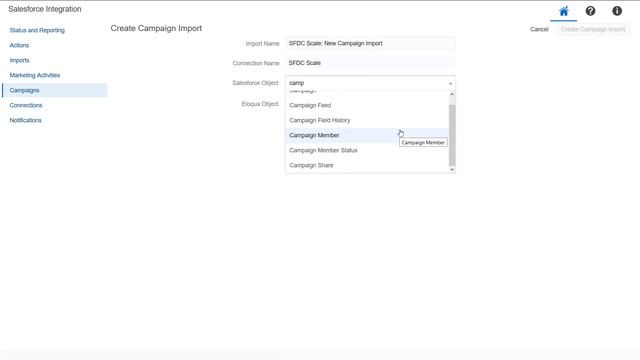Image resolution: width=640 pixels, height=360 pixels.
Task: Choose Campaign Field History option
Action: coord(367,120)
